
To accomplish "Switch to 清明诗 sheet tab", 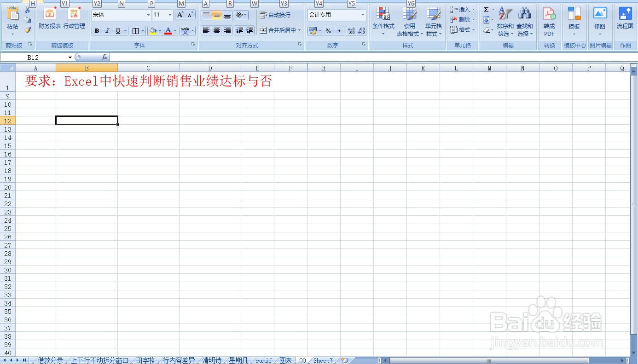I will click(212, 360).
